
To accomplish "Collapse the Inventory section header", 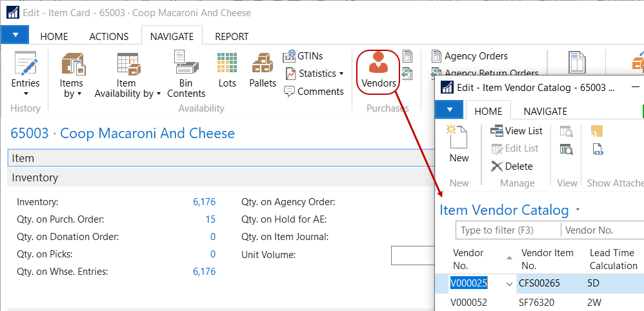I will [35, 177].
